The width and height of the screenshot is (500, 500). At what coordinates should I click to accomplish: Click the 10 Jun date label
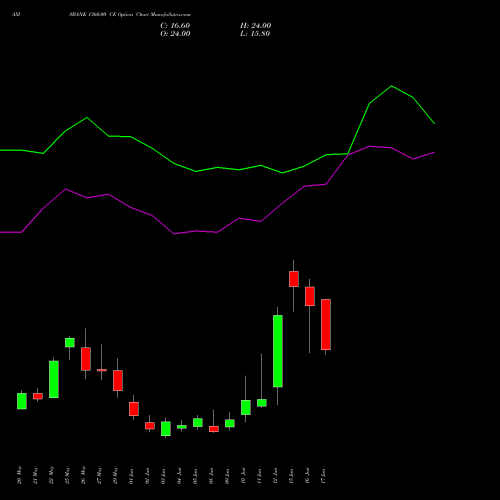tap(243, 476)
